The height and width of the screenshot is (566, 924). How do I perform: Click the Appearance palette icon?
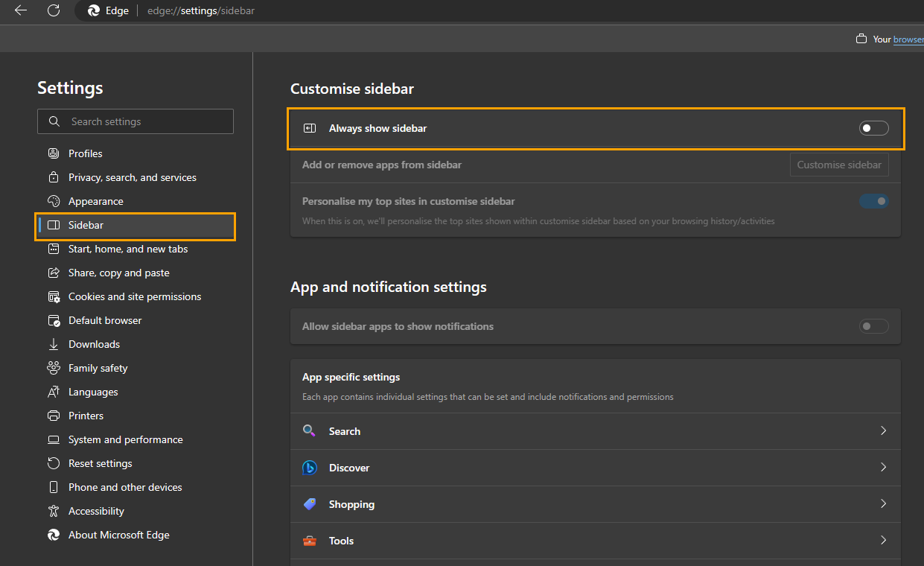point(54,201)
